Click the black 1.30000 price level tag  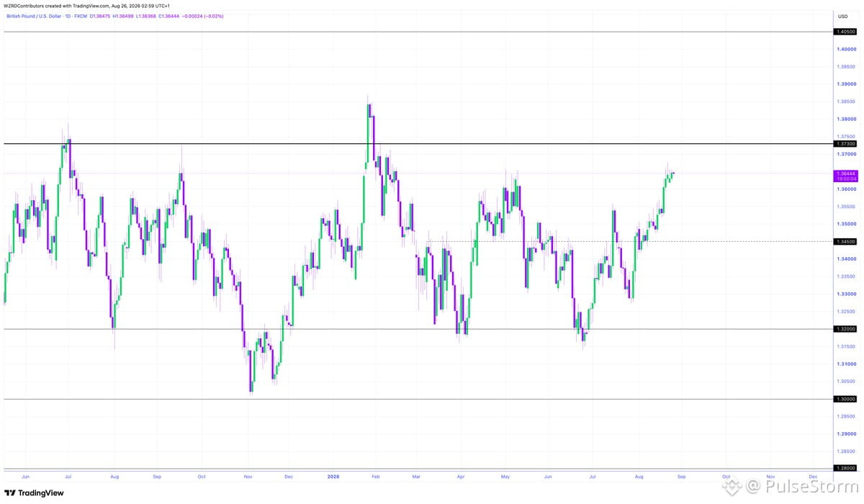click(x=845, y=399)
